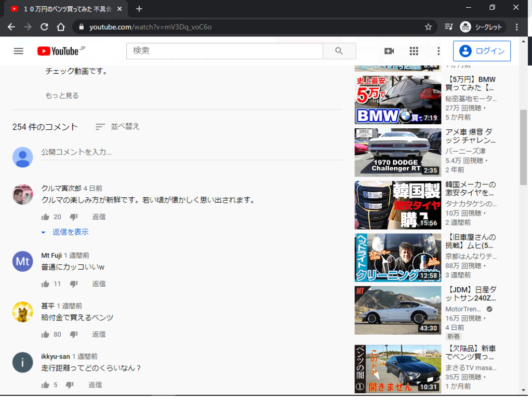Screen dimensions: 532x400
Task: Open a new browser tab
Action: point(139,9)
